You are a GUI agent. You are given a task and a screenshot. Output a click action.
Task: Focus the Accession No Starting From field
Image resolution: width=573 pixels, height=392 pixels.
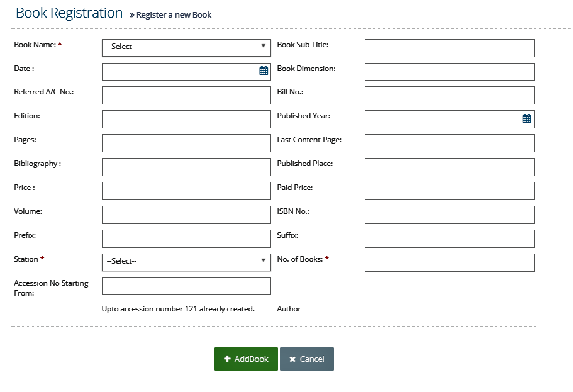pos(186,286)
